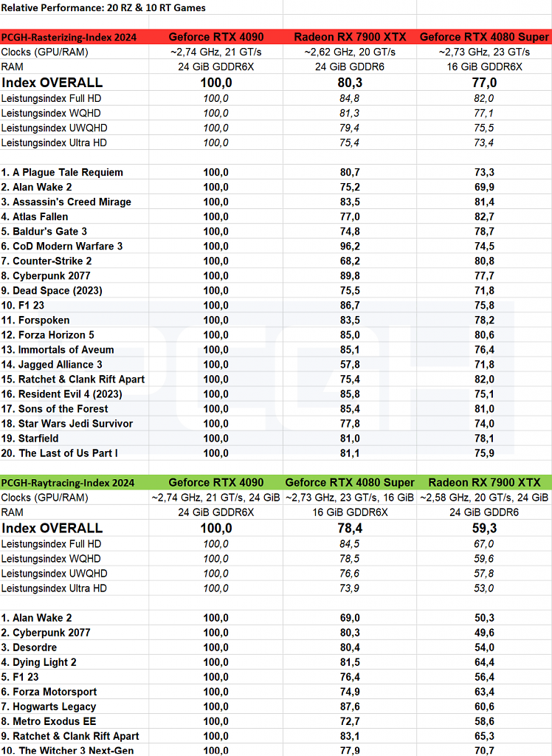552x756 pixels.
Task: Click the raytracing Index OVERALL value '59,3'
Action: click(484, 528)
